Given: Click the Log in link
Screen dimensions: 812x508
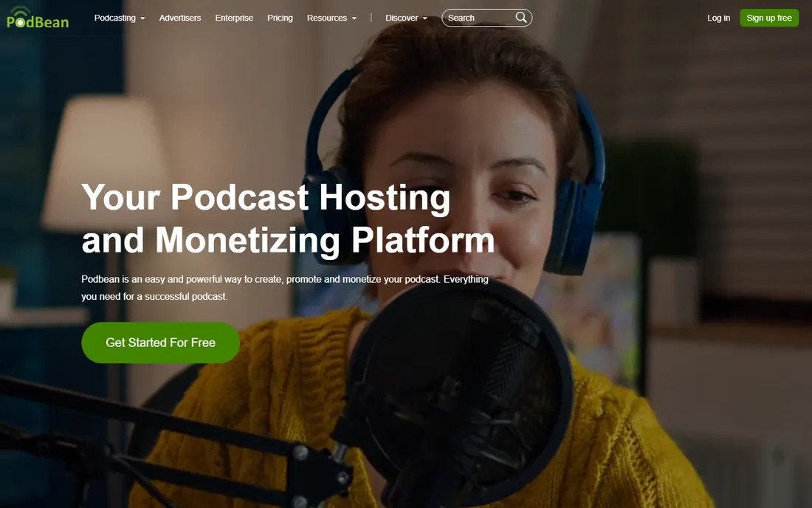Looking at the screenshot, I should coord(718,18).
